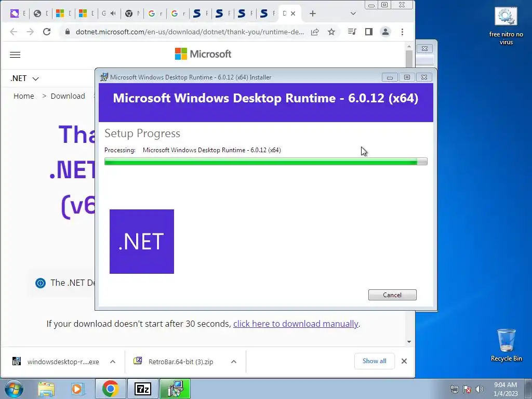Open the Chrome profile avatar
Viewport: 532px width, 399px height.
385,32
